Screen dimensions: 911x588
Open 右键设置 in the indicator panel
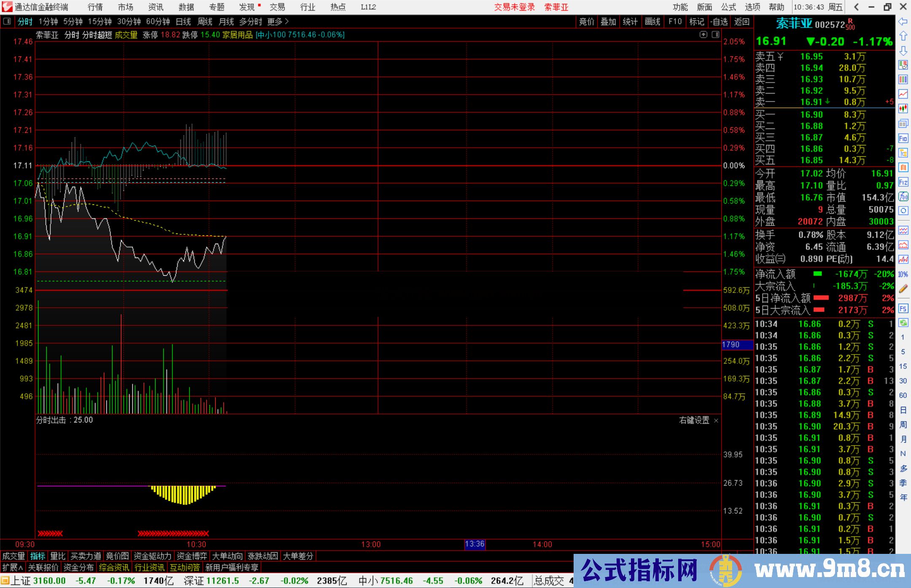tap(694, 420)
